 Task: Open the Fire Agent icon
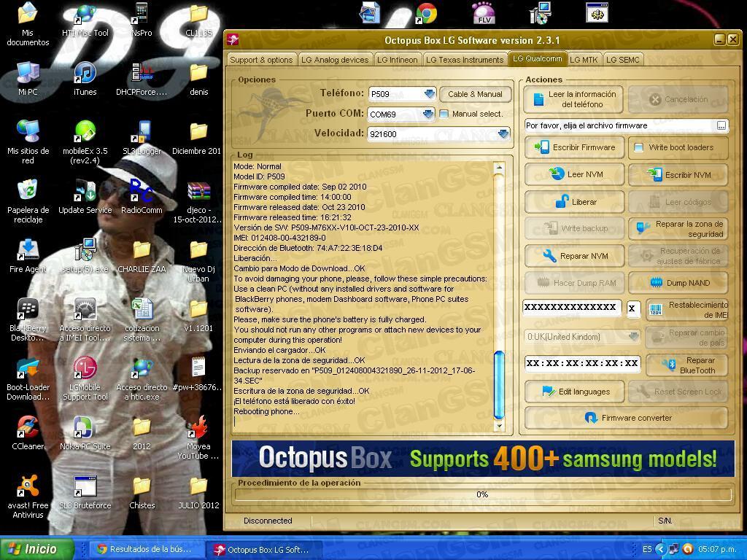[x=28, y=256]
